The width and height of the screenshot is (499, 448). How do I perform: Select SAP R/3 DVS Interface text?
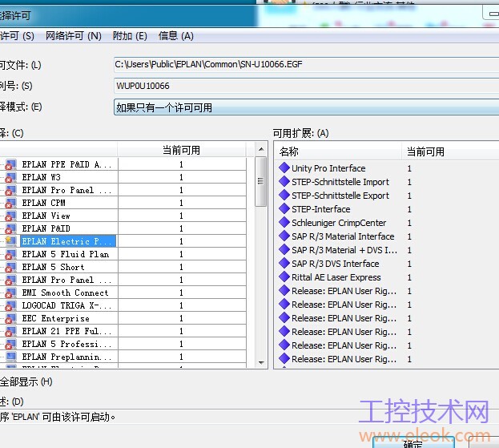(x=335, y=264)
